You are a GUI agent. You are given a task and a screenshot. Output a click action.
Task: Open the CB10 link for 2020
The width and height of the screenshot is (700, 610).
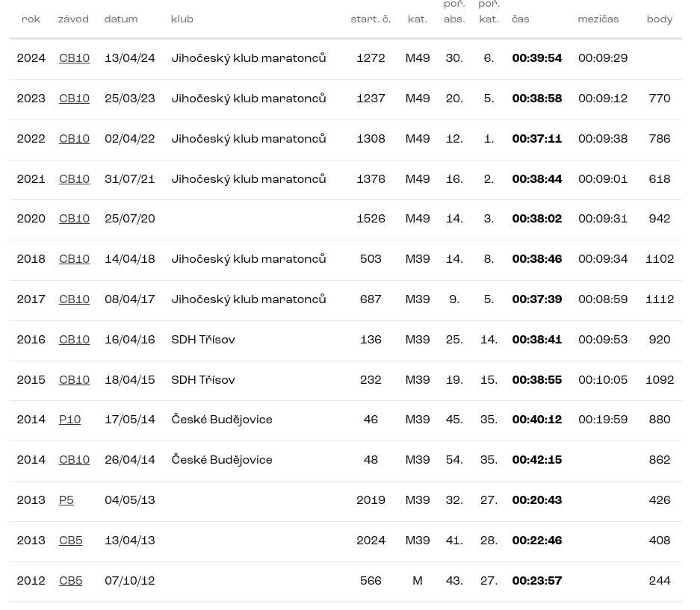[74, 220]
